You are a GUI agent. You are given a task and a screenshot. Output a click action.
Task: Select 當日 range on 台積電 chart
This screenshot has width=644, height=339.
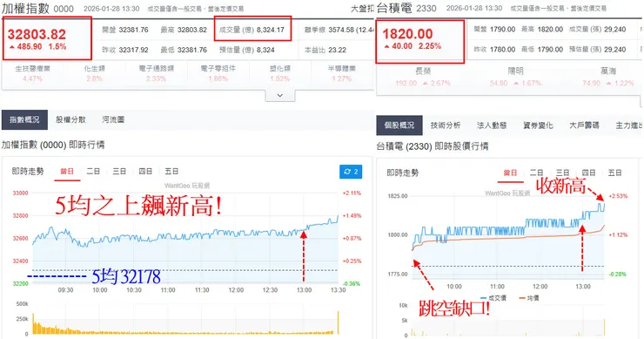click(511, 173)
